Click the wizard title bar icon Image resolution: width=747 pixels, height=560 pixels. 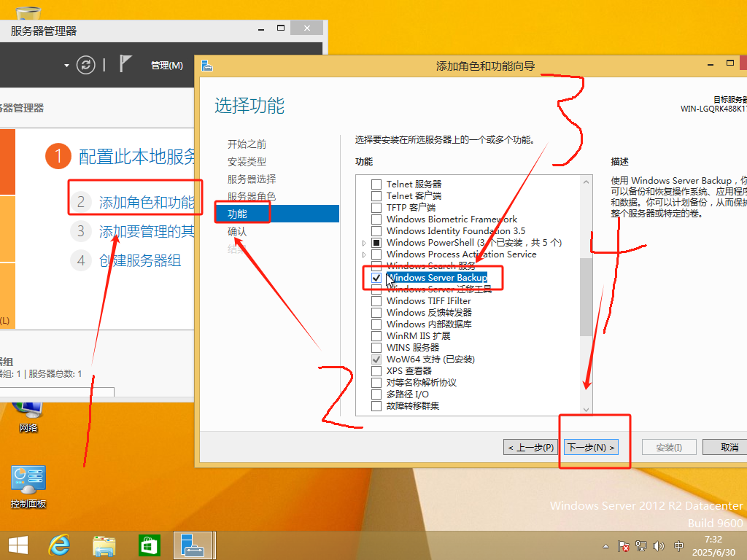tap(206, 66)
